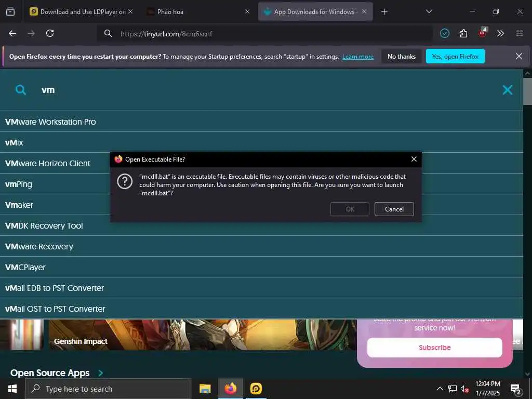Follow the Learn more link
The width and height of the screenshot is (532, 399).
358,57
